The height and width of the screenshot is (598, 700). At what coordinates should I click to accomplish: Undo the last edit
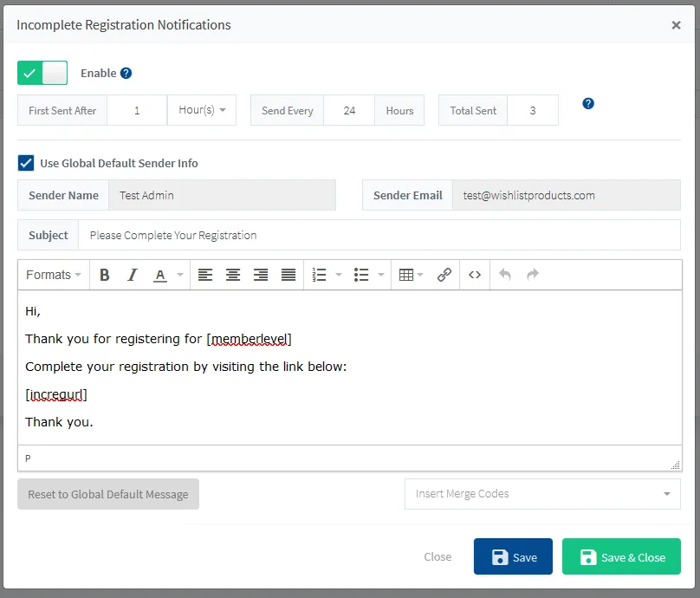(505, 275)
